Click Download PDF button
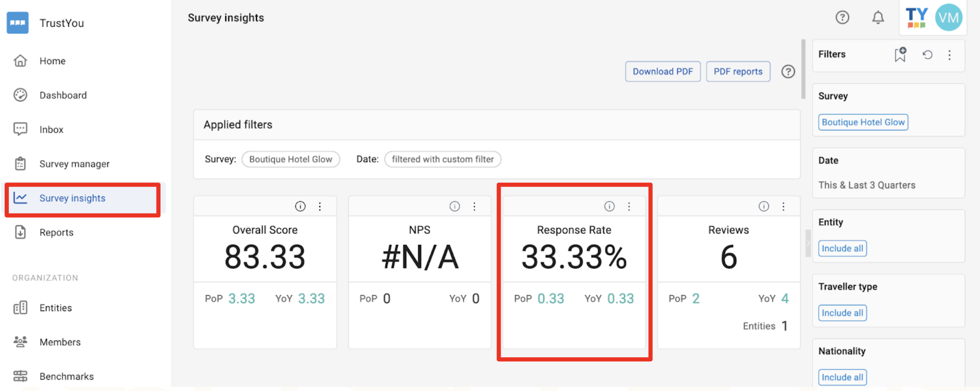This screenshot has width=980, height=391. [663, 71]
